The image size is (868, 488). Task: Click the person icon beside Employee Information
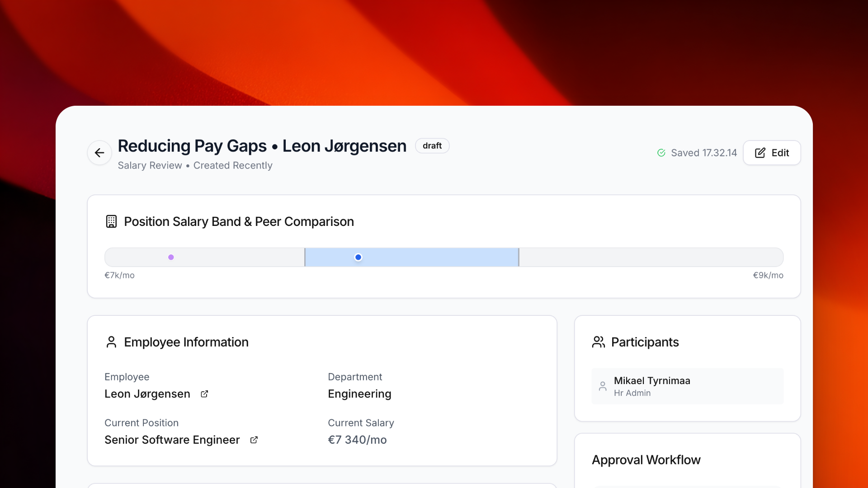pyautogui.click(x=111, y=342)
